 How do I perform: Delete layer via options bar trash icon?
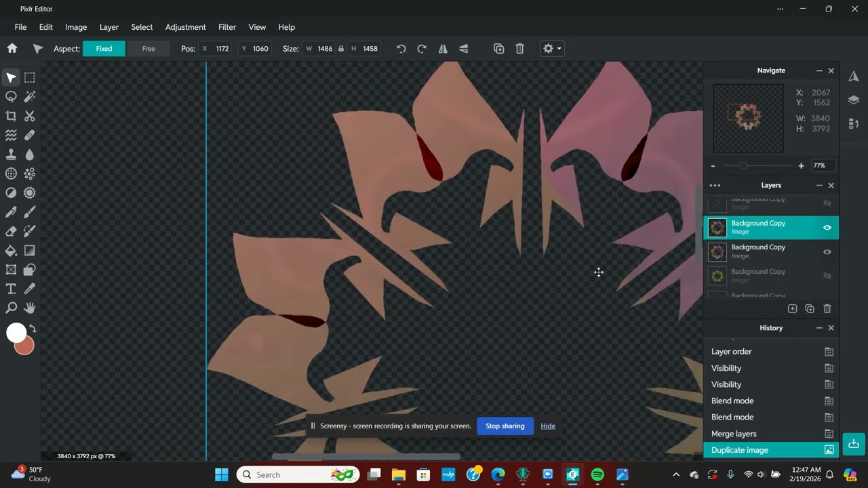(x=519, y=49)
